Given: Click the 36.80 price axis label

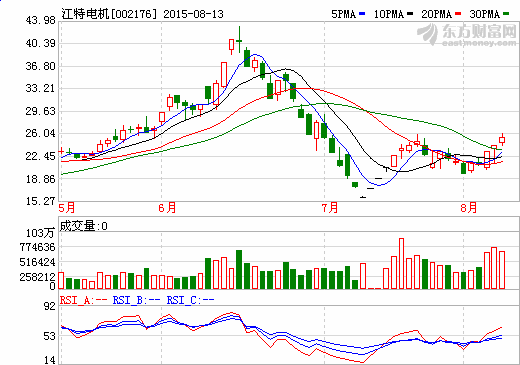Looking at the screenshot, I should tap(41, 66).
